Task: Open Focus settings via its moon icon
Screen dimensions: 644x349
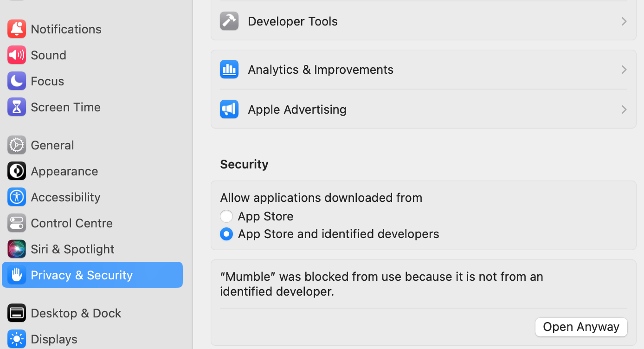Action: (x=17, y=81)
